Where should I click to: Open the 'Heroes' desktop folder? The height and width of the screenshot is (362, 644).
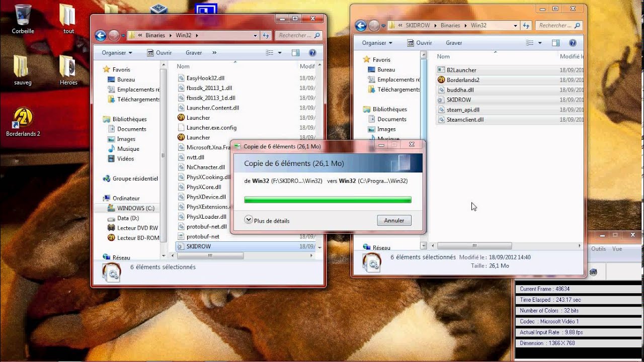click(68, 70)
